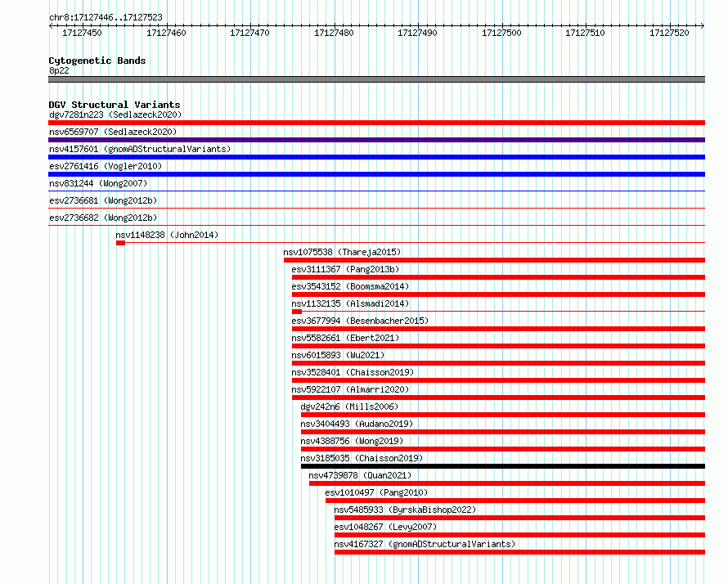This screenshot has width=728, height=584.
Task: Click ruler position 17127480
Action: click(334, 33)
